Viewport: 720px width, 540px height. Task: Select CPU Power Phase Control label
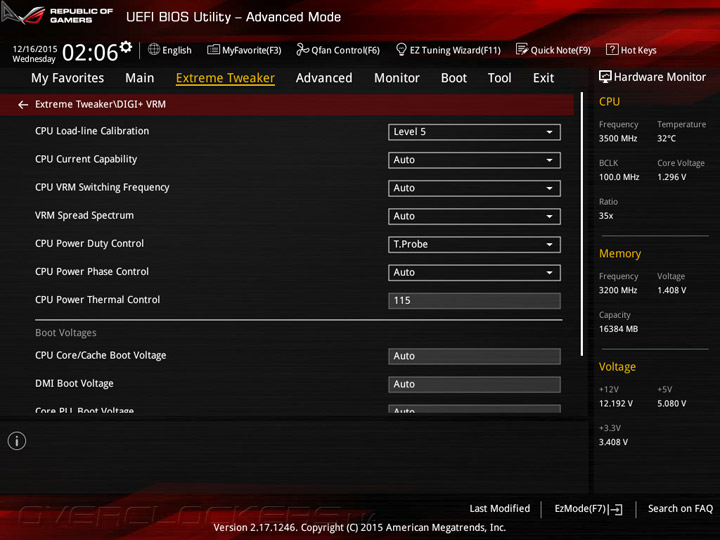(x=92, y=272)
